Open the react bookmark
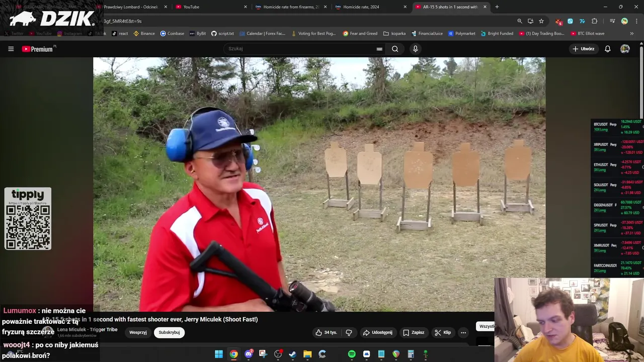 point(120,34)
